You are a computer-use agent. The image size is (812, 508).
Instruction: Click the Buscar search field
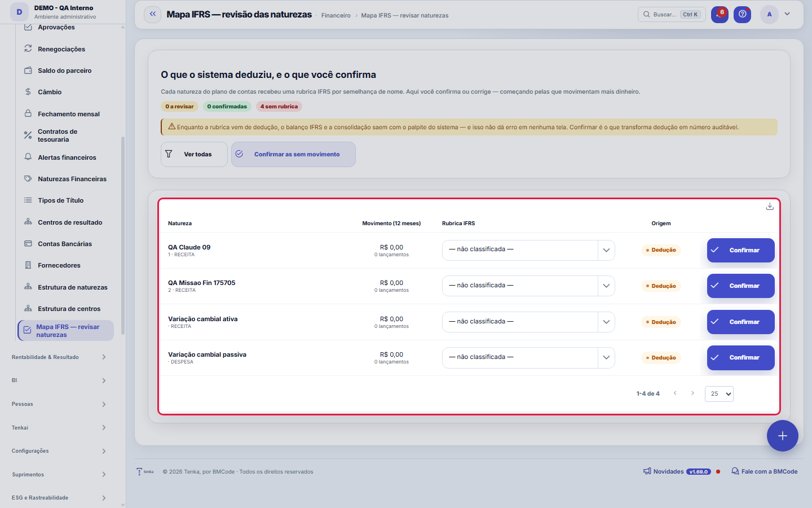click(x=672, y=15)
